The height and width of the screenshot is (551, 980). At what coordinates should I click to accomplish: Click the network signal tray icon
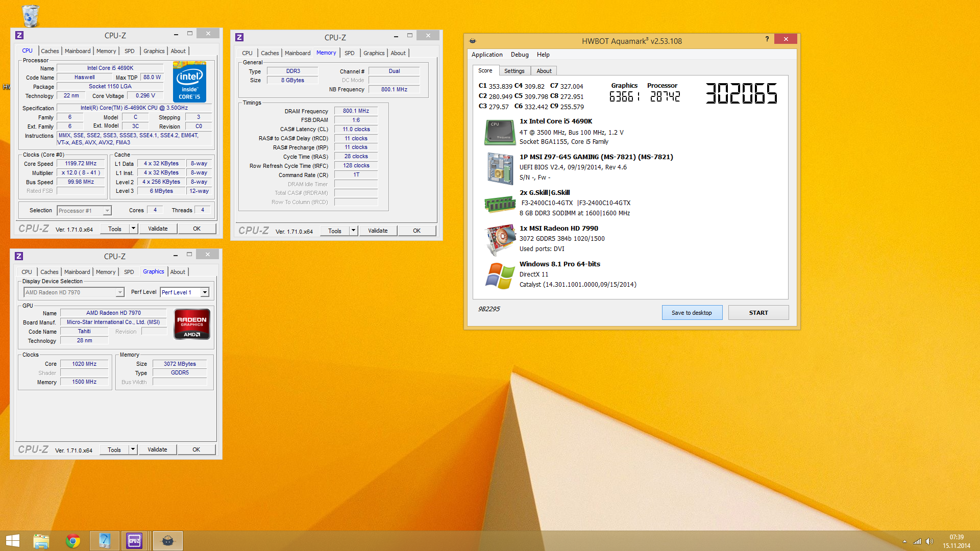(x=917, y=541)
